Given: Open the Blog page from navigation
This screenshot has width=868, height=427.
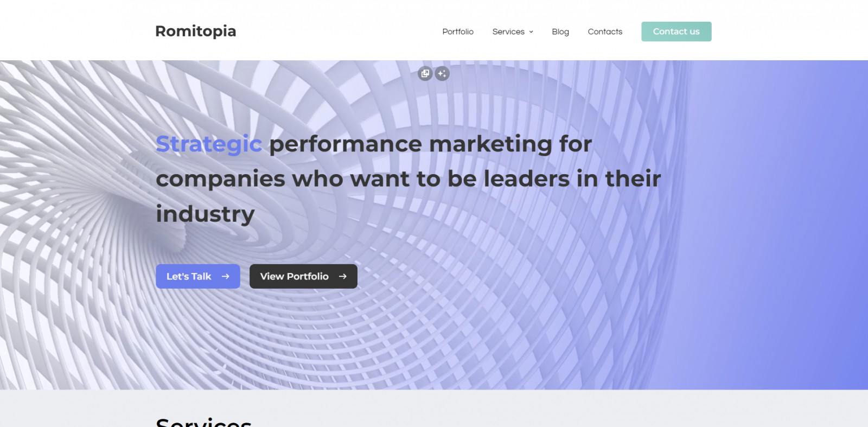Looking at the screenshot, I should coord(560,32).
